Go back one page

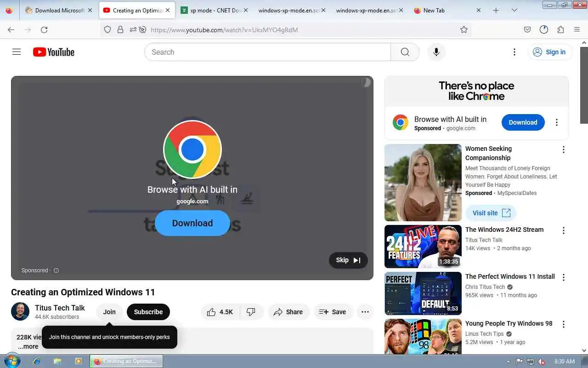(11, 29)
